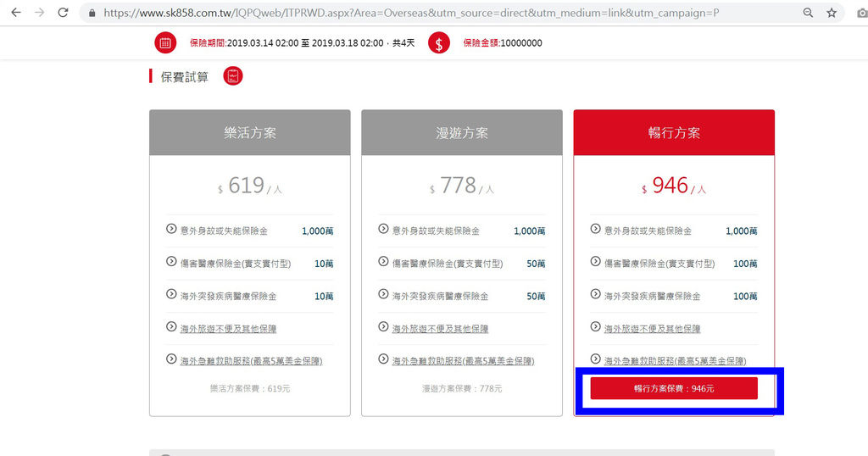Open 海外旅遊不便及其他保障 link in 樂活方案
This screenshot has width=868, height=456.
point(228,329)
